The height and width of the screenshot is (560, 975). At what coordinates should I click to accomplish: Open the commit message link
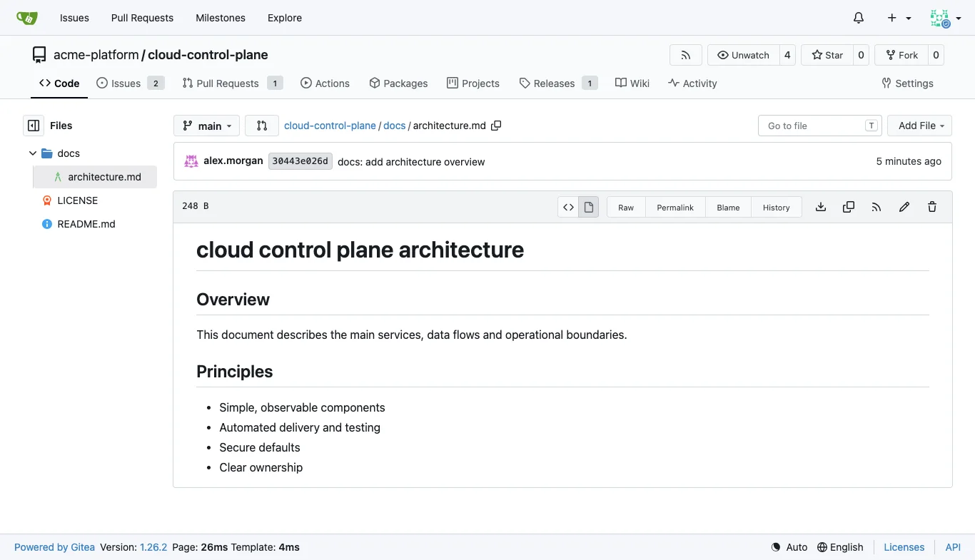click(411, 162)
